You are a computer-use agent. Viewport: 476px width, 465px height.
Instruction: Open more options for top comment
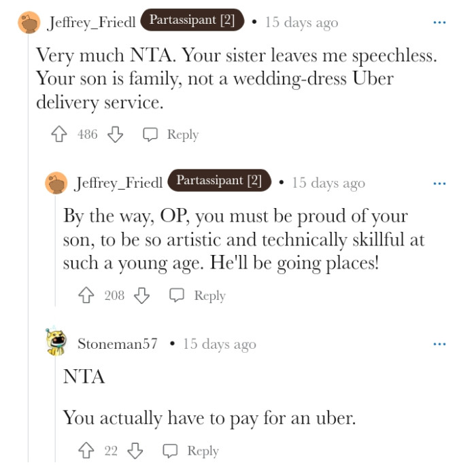(x=440, y=22)
